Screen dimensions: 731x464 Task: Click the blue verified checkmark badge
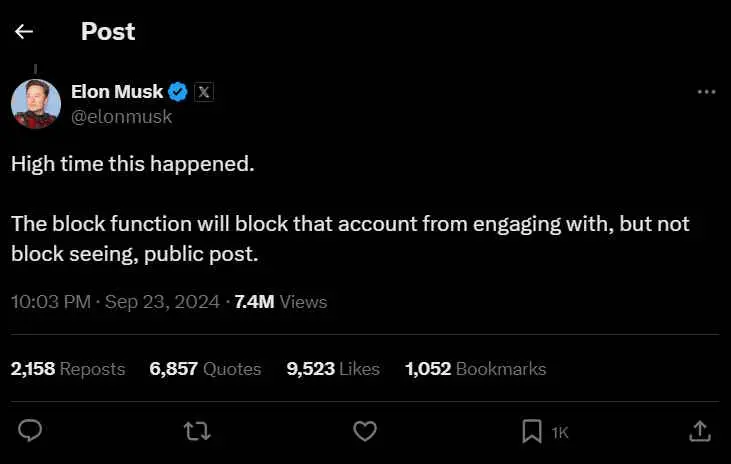[178, 92]
